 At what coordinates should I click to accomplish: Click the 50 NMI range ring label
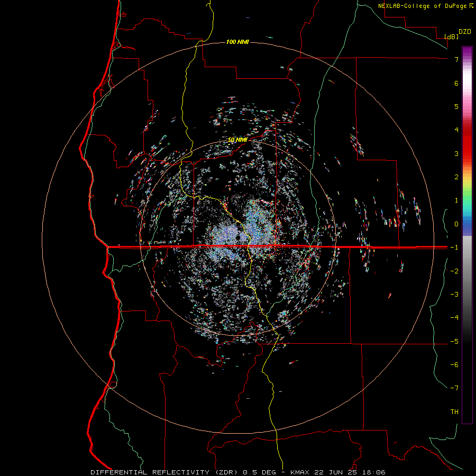(x=237, y=140)
